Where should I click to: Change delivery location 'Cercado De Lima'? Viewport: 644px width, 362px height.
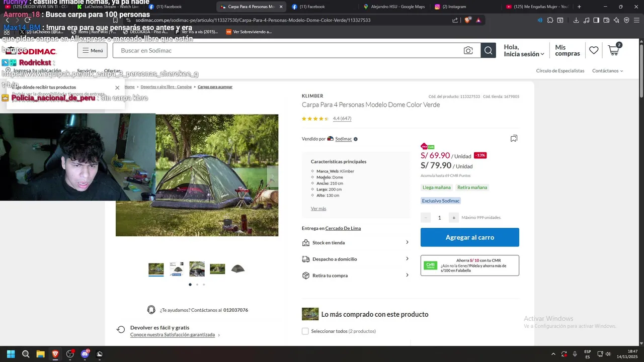[x=343, y=228]
